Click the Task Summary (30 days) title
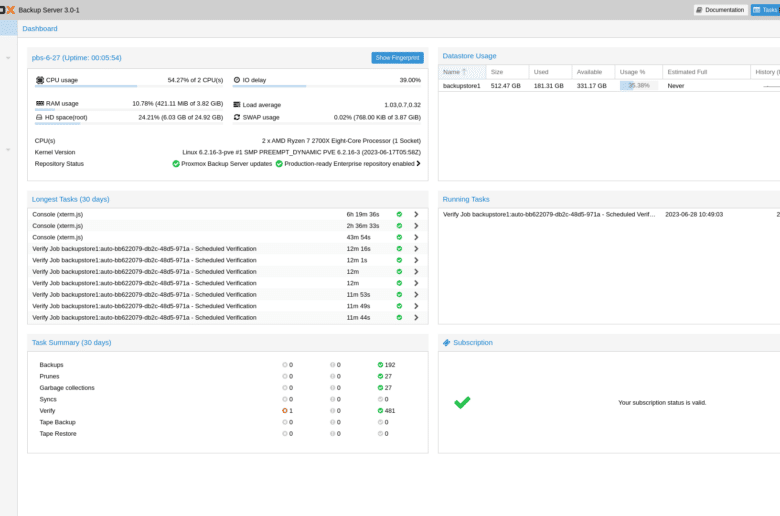Screen dimensions: 780x516 click(x=72, y=342)
